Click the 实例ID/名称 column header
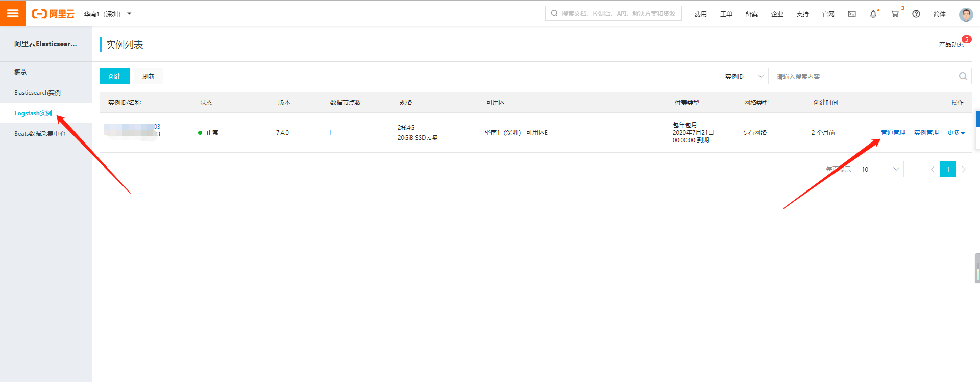Viewport: 980px width, 382px height. (x=125, y=102)
